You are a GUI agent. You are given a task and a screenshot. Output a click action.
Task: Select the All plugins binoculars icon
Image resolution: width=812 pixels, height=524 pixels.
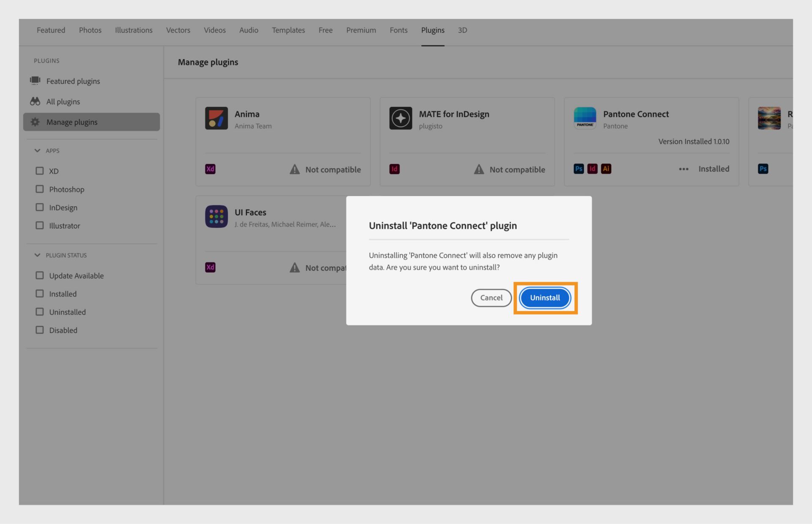pyautogui.click(x=36, y=101)
